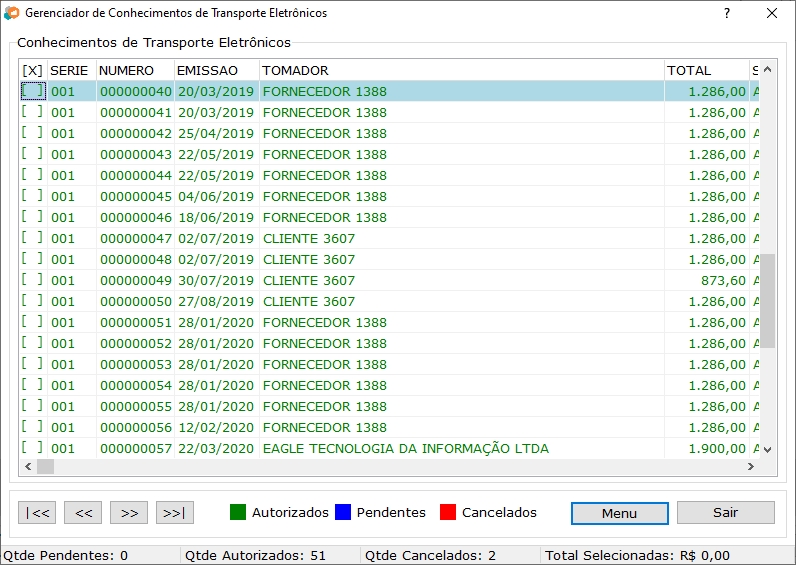This screenshot has width=796, height=565.
Task: Click Qtde Pendentes: 0 in status bar
Action: pos(65,555)
